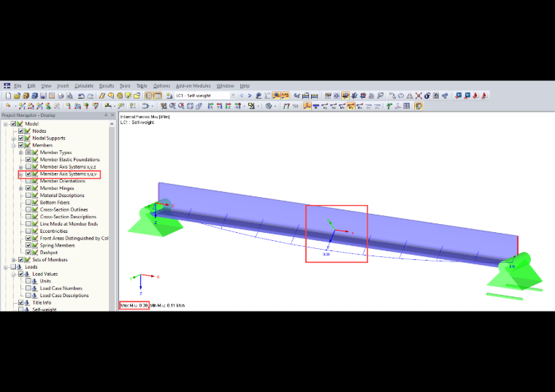555x392 pixels.
Task: Click the zoom window magnifier icon
Action: point(172,106)
